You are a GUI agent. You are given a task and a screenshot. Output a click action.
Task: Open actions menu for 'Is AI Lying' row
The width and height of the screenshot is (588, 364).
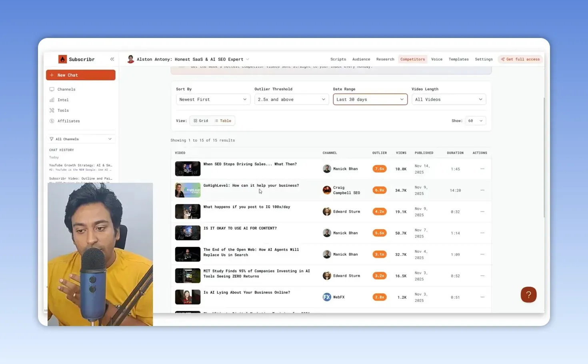(482, 297)
